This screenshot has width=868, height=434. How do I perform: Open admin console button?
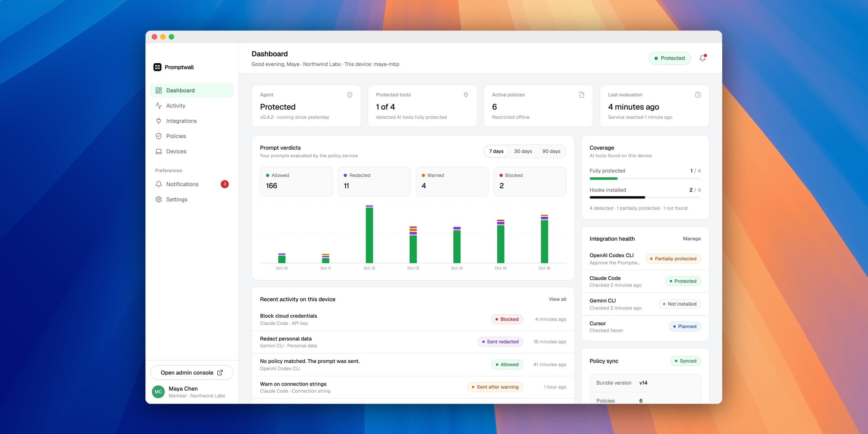192,372
